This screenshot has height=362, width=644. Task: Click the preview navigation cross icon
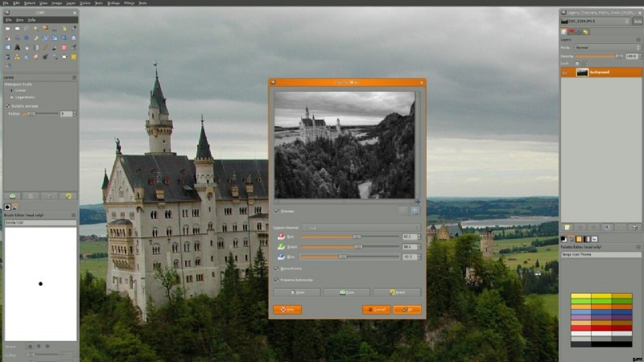tap(417, 201)
